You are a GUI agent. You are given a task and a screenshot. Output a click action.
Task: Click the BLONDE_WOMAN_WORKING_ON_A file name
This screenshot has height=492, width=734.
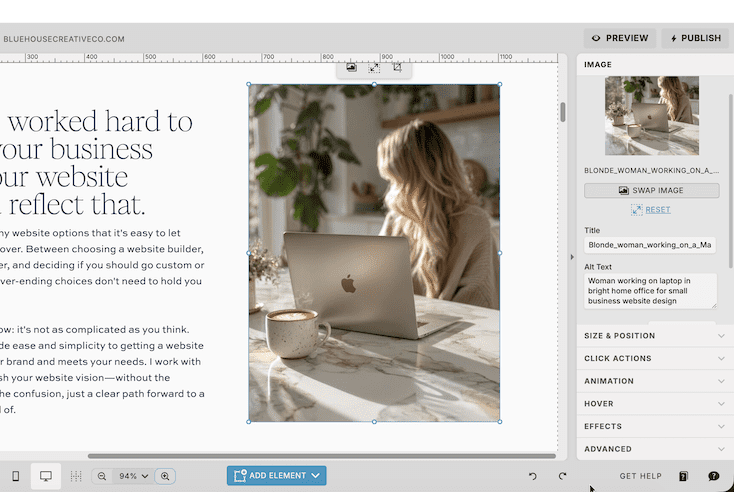[651, 170]
